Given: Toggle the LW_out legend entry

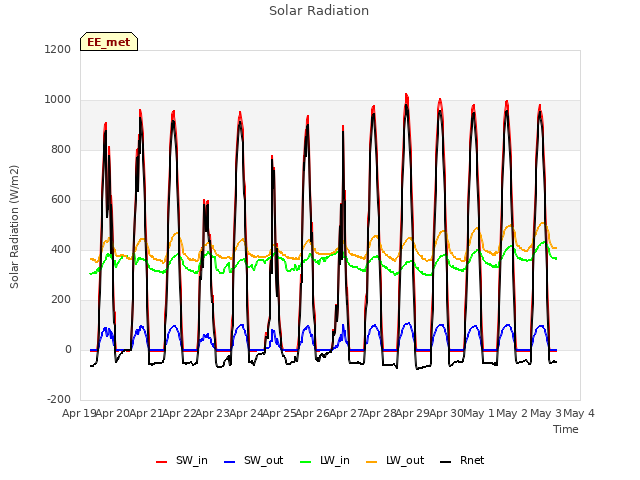Looking at the screenshot, I should click(x=395, y=460).
